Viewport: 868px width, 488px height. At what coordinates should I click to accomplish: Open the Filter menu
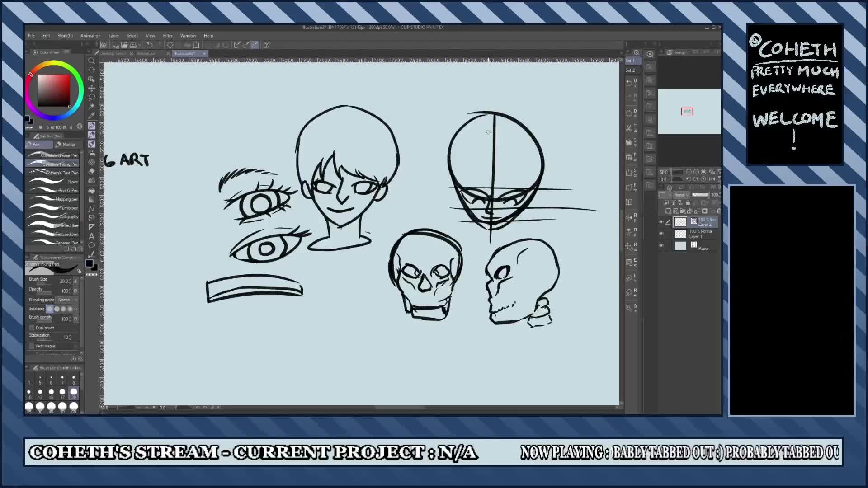tap(168, 35)
